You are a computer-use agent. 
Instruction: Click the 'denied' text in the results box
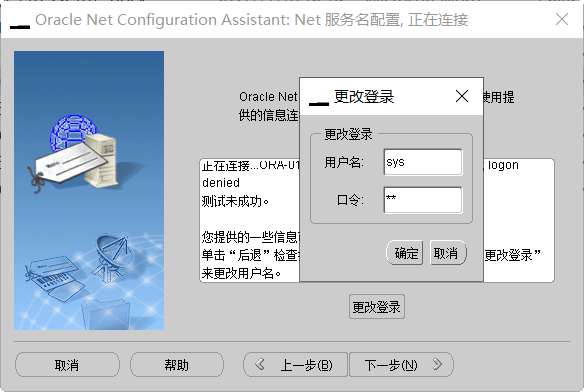(221, 183)
